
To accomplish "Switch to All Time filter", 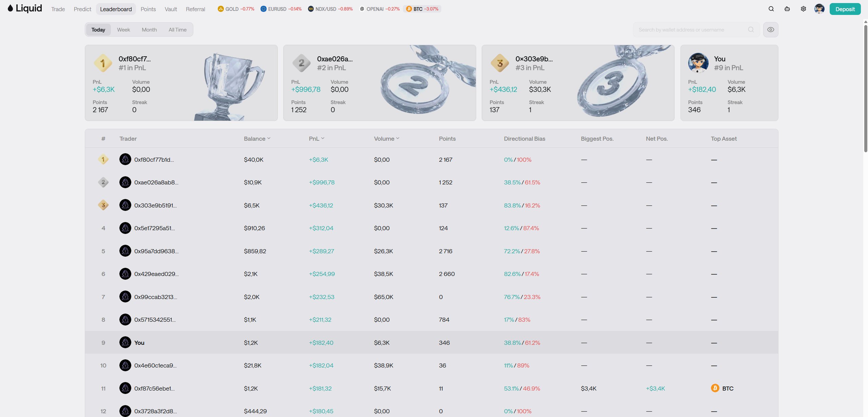I will tap(177, 29).
